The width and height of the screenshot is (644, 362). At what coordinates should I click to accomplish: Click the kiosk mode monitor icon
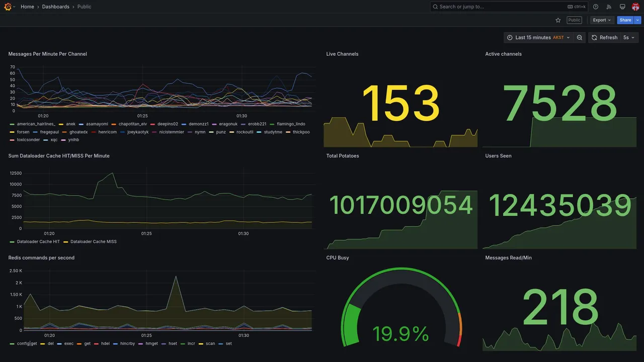(622, 7)
